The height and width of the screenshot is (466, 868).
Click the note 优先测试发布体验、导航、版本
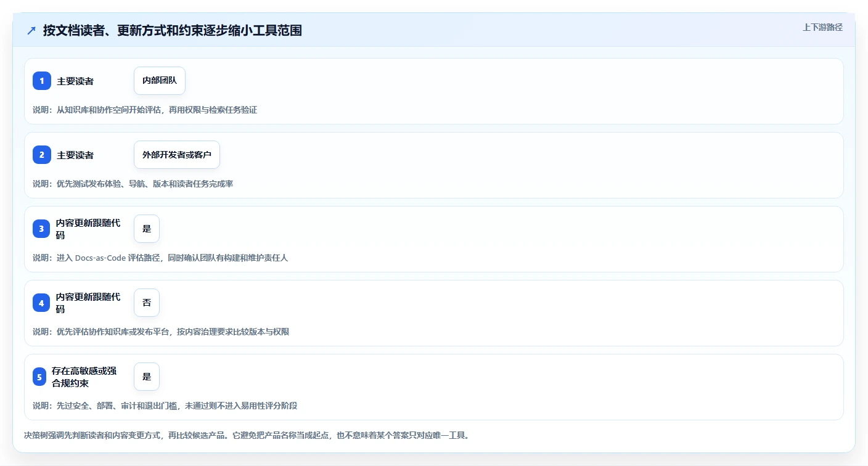coord(133,184)
